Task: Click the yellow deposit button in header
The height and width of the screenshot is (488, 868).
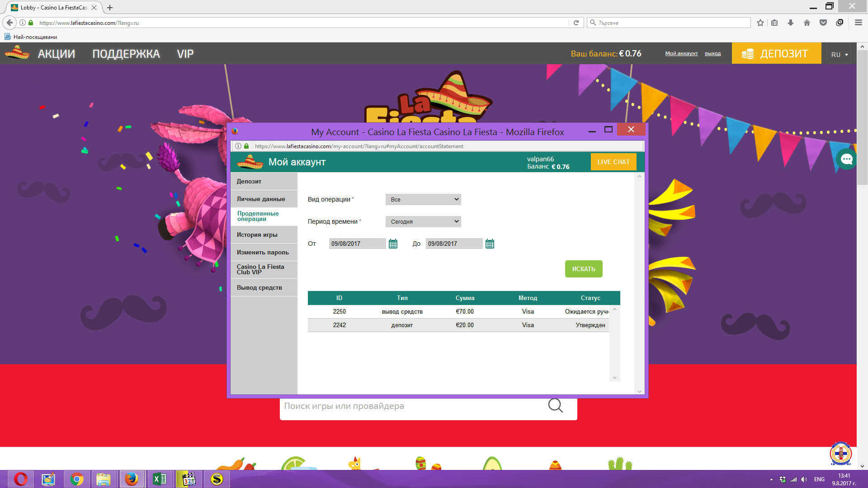Action: (776, 53)
